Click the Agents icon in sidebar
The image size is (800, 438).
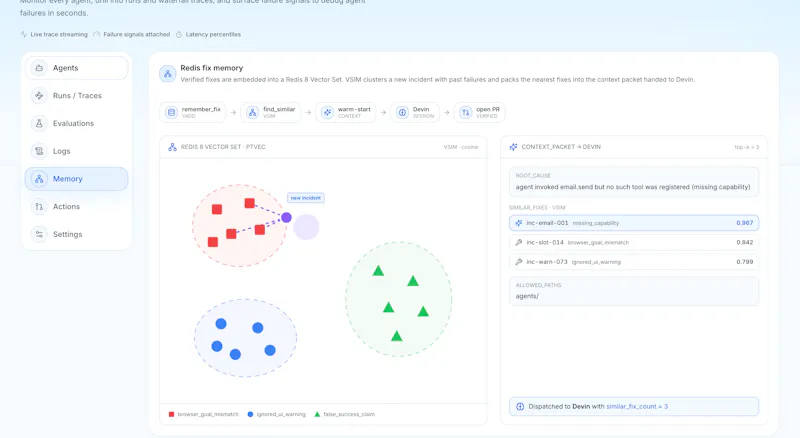click(39, 68)
